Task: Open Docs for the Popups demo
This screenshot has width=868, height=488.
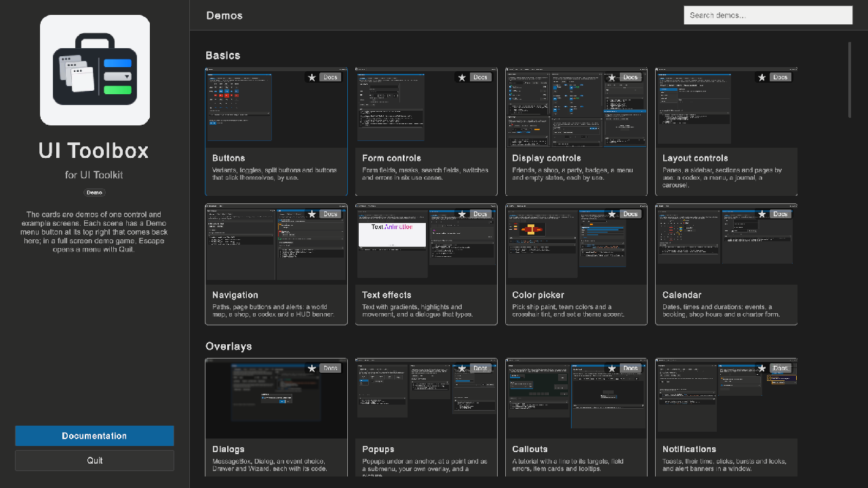Action: 480,369
